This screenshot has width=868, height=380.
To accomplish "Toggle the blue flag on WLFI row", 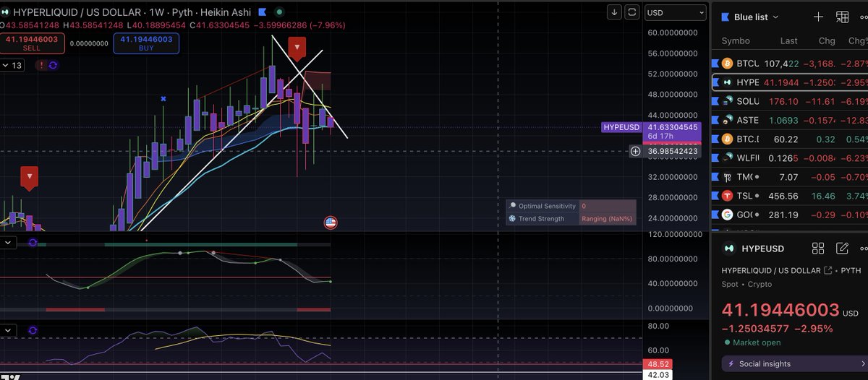I will 715,157.
